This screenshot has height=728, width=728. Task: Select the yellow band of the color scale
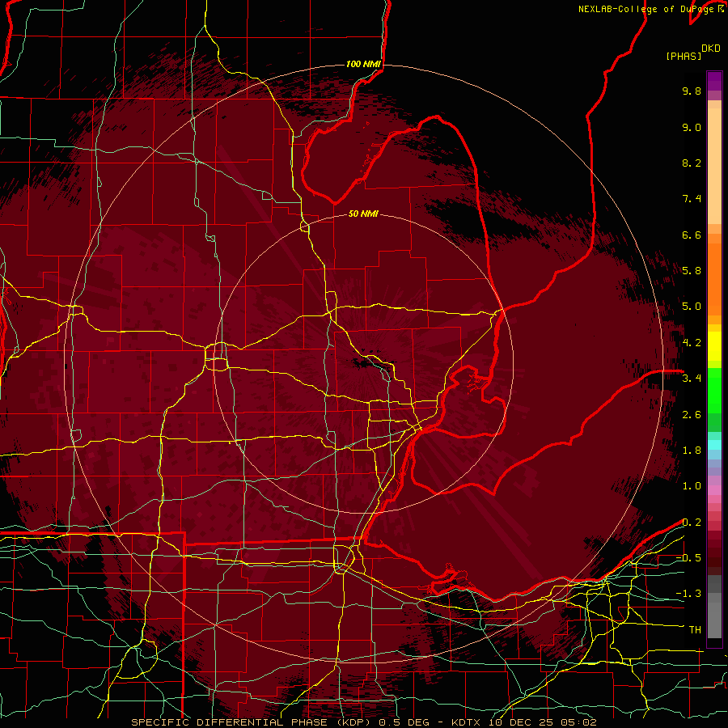point(714,346)
